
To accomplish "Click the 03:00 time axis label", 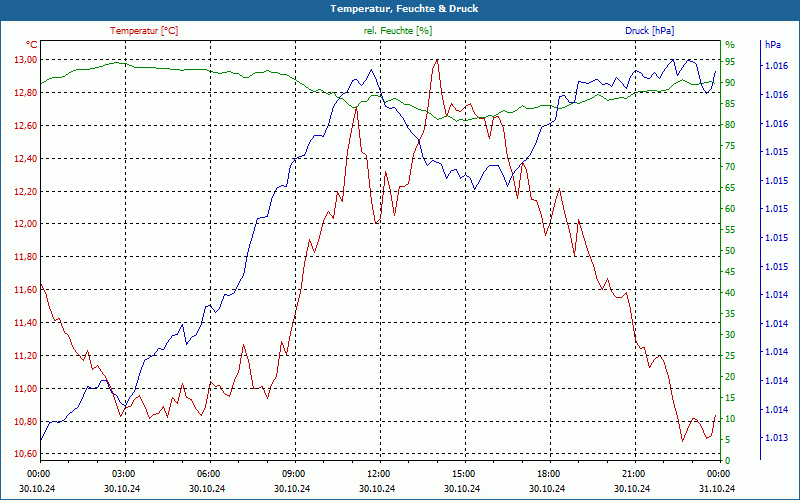I will (x=124, y=473).
